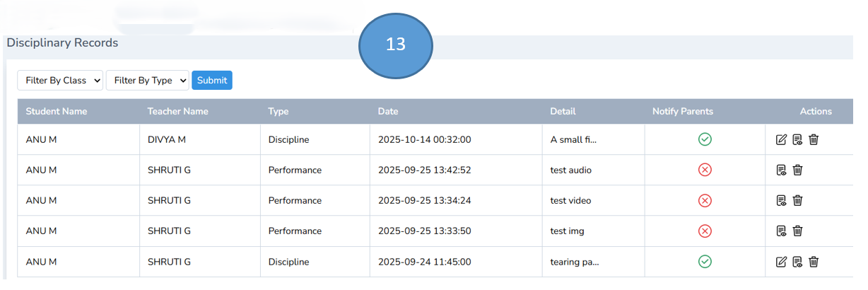The width and height of the screenshot is (868, 290).
Task: Delete the 'test img' performance record
Action: tap(797, 231)
